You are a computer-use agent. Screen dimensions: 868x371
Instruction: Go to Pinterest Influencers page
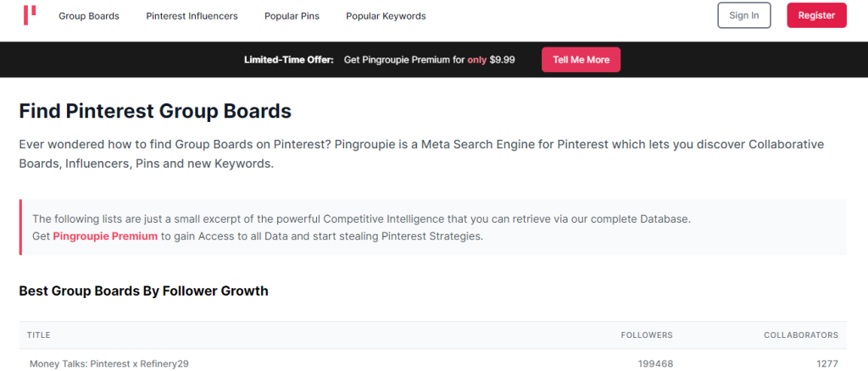pos(192,16)
